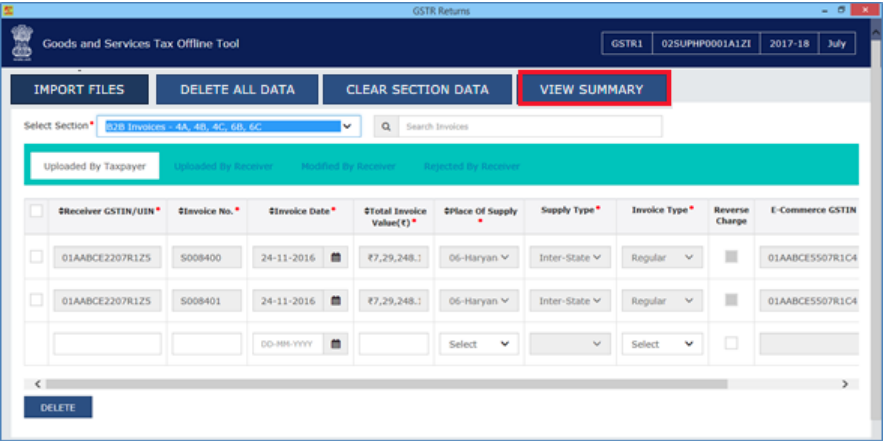The width and height of the screenshot is (884, 441).
Task: Click the GSTR Returns window title icon
Action: [8, 10]
